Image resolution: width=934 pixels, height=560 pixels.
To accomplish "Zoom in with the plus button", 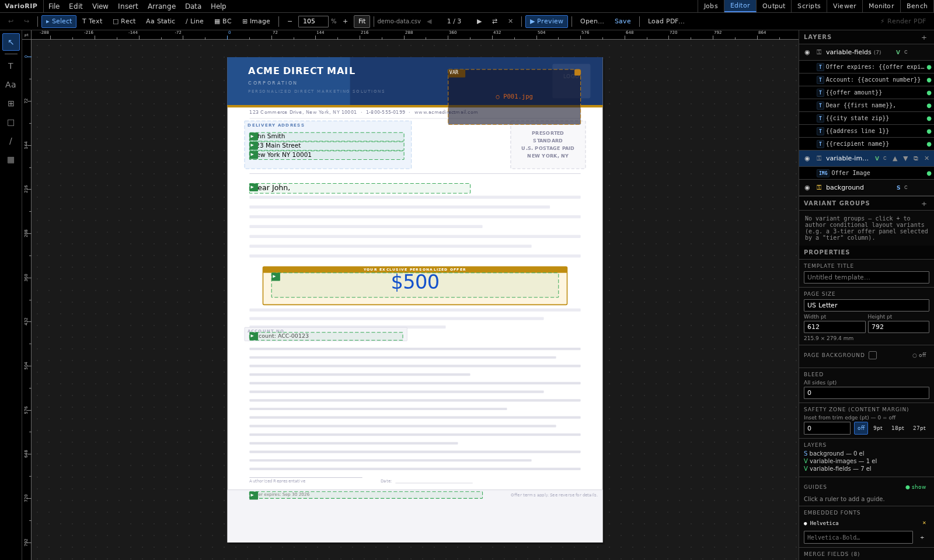I will point(345,22).
